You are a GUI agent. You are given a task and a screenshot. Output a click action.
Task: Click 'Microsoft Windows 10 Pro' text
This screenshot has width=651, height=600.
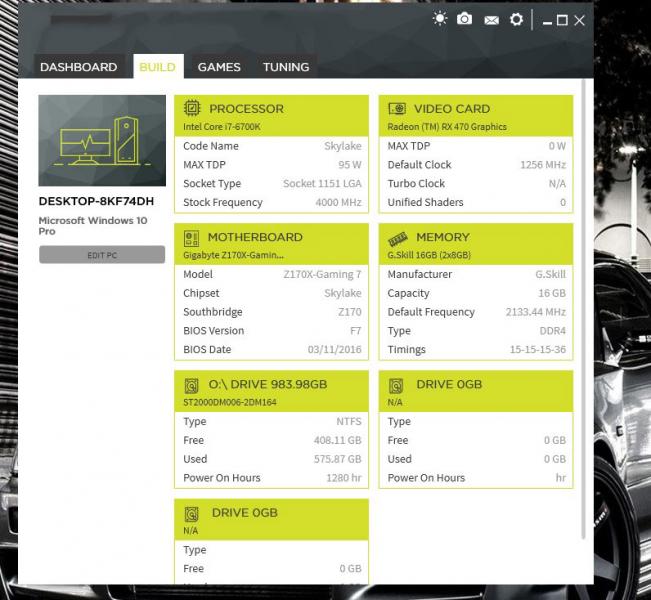point(93,225)
